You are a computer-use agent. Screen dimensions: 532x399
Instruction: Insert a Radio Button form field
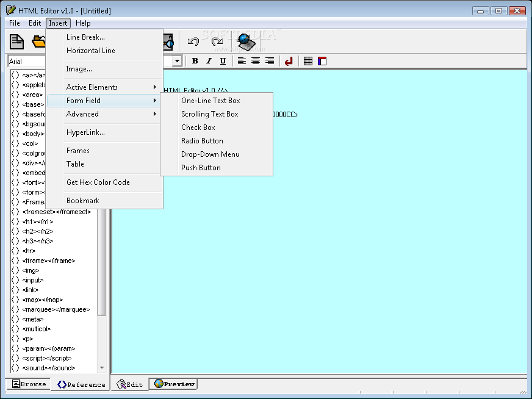pos(217,141)
